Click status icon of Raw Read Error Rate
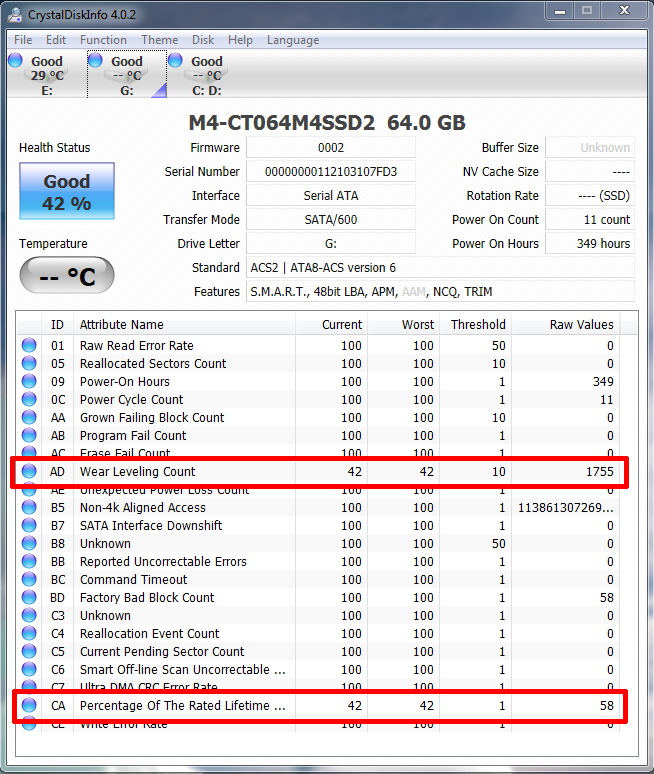 (x=29, y=345)
